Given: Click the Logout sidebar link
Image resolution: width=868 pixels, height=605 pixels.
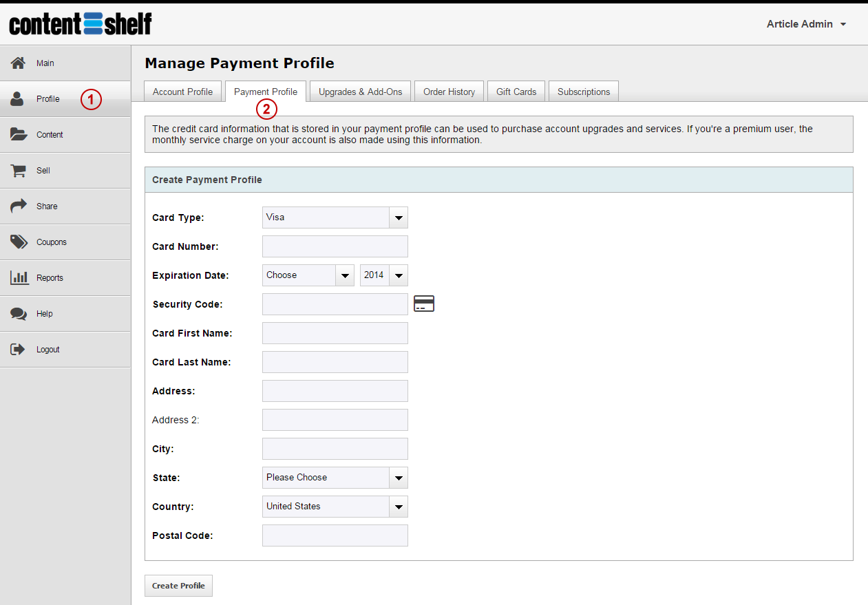Looking at the screenshot, I should click(x=65, y=350).
